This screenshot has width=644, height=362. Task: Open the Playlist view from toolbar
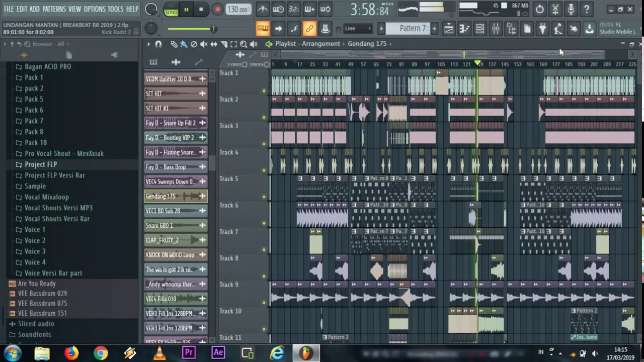(x=448, y=29)
